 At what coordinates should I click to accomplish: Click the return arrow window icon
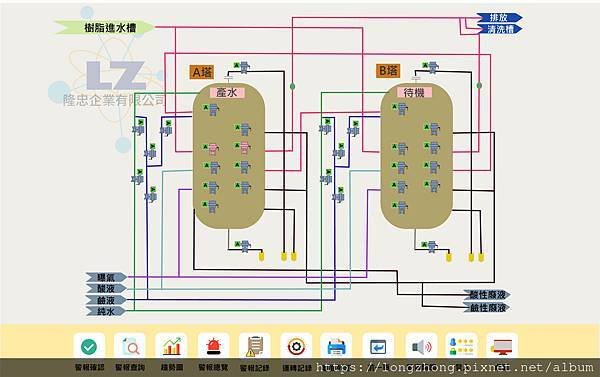[x=378, y=347]
